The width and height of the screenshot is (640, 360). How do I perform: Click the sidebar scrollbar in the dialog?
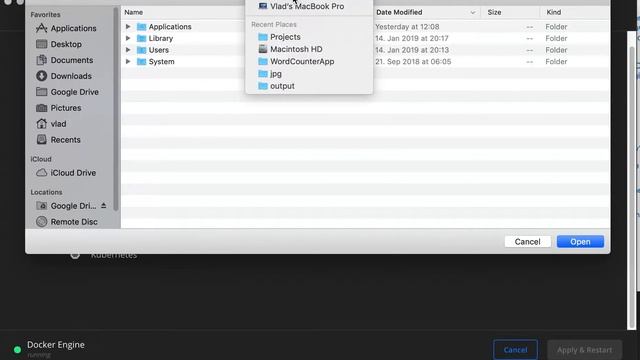116,109
